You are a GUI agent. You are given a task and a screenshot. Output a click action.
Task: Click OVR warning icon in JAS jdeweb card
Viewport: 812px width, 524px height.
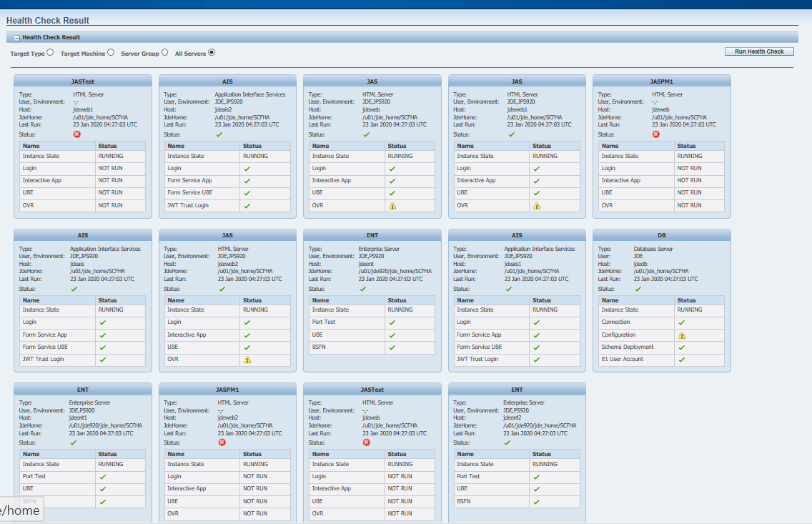coord(392,206)
